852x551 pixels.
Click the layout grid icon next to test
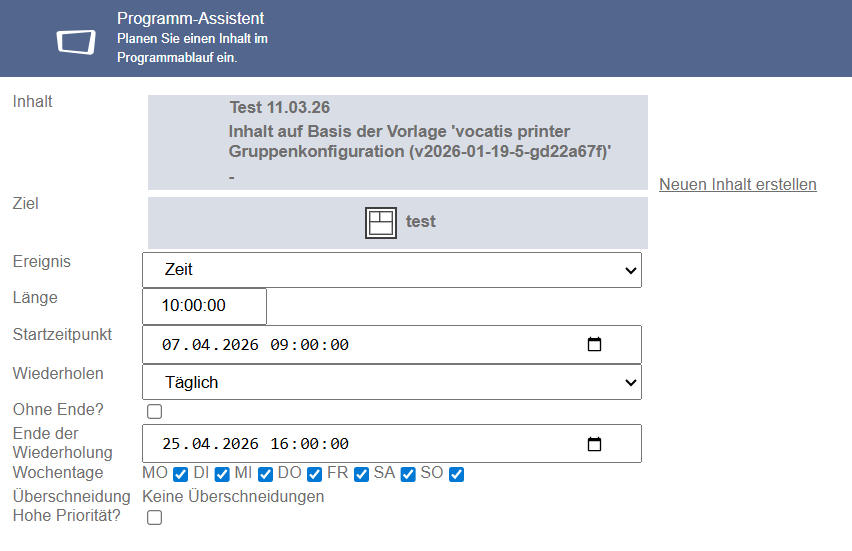click(380, 223)
